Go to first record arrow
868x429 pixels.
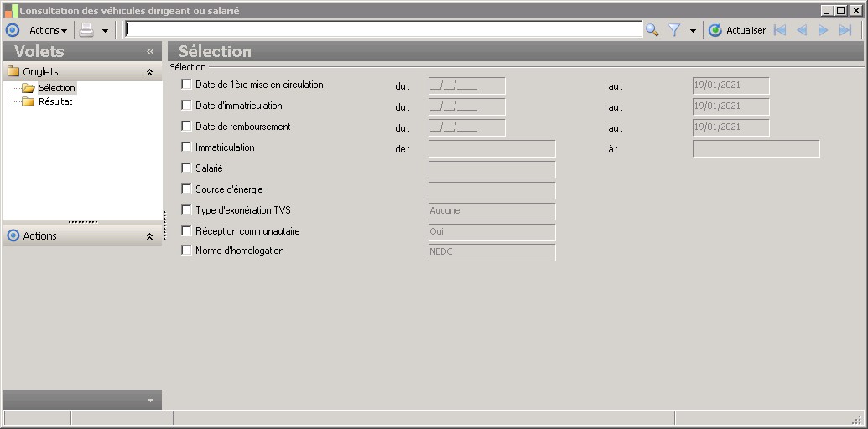[x=780, y=30]
